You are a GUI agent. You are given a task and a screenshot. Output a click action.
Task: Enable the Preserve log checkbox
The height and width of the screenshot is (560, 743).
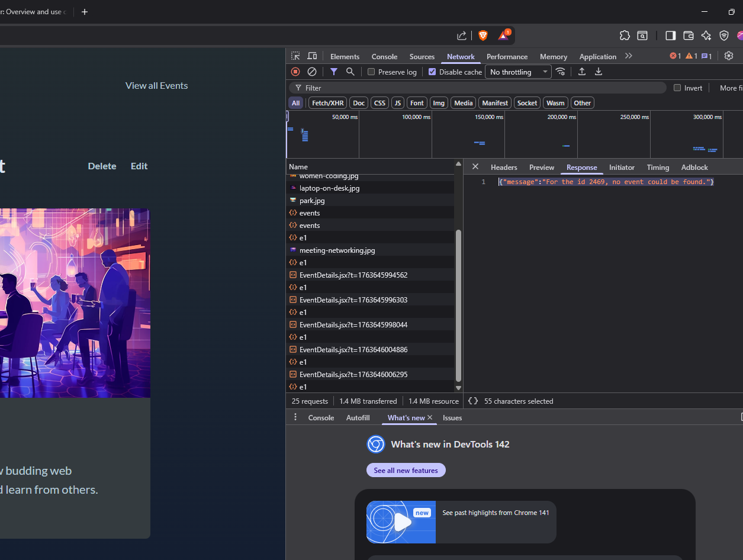[371, 72]
